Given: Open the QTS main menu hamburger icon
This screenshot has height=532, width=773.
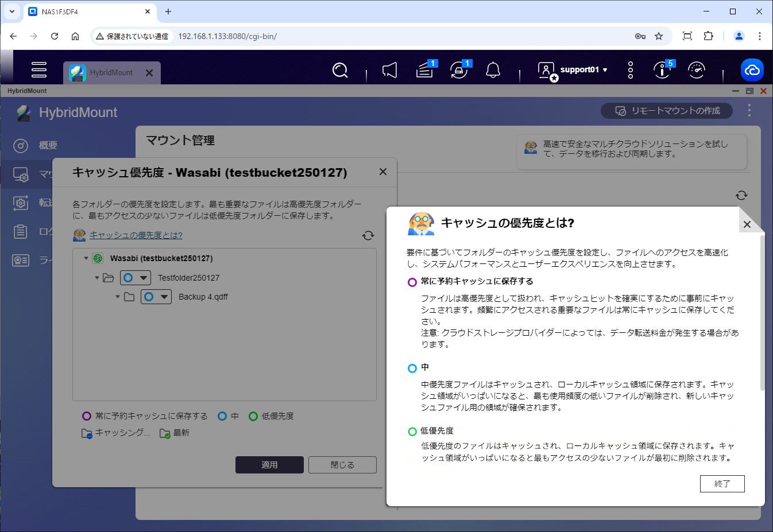Looking at the screenshot, I should pos(39,69).
